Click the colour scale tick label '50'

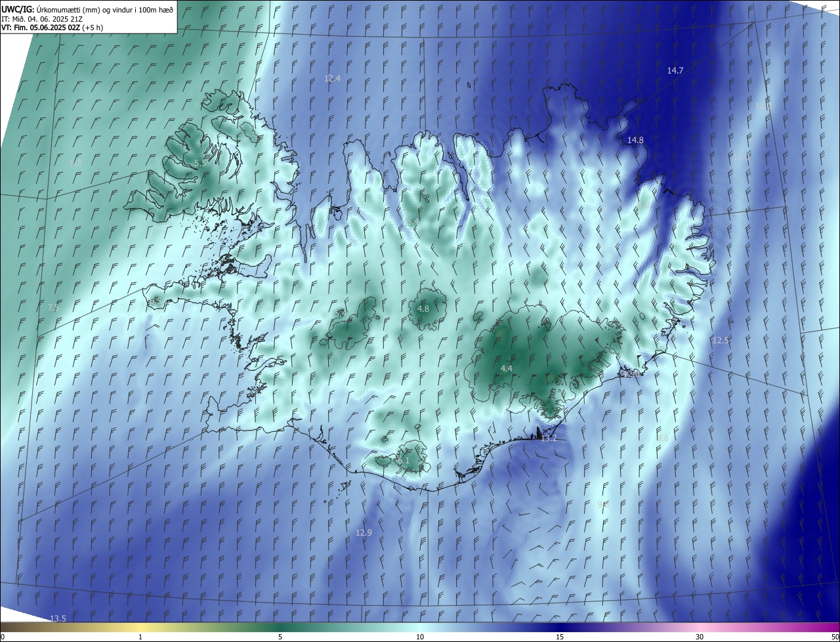(x=834, y=637)
